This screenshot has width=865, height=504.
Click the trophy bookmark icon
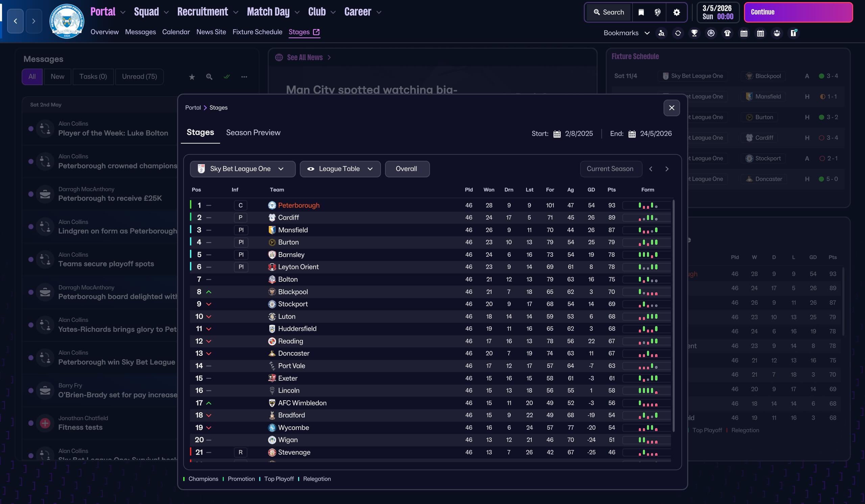694,33
